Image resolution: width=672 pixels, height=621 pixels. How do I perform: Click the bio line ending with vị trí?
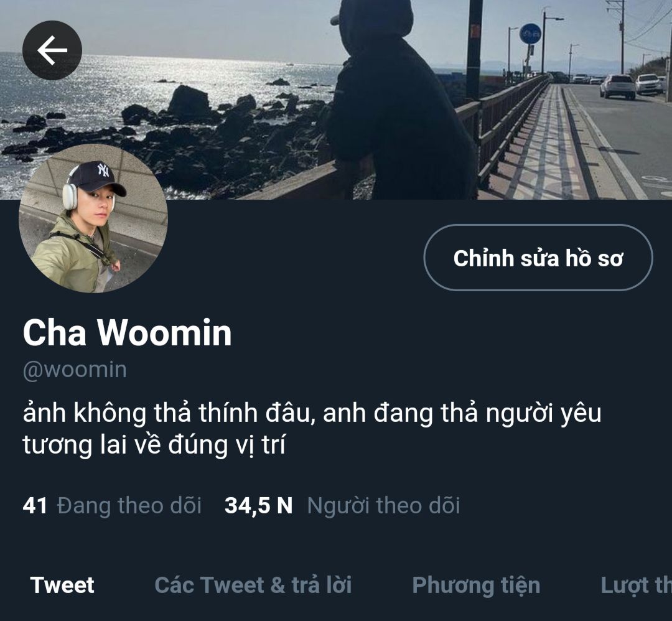[x=154, y=445]
